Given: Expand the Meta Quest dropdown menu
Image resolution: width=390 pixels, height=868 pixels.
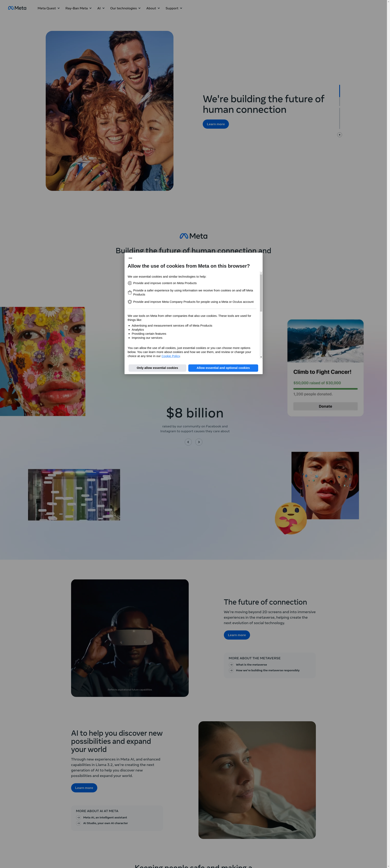Looking at the screenshot, I should [49, 8].
